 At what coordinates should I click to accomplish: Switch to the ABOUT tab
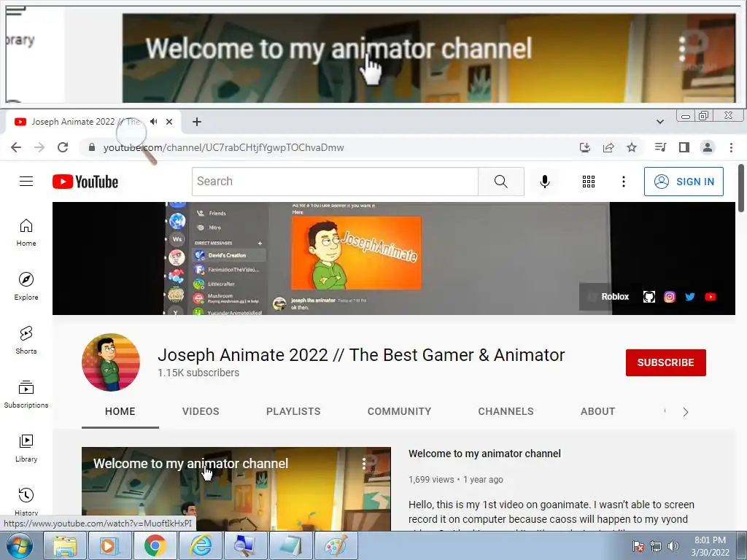click(x=598, y=411)
